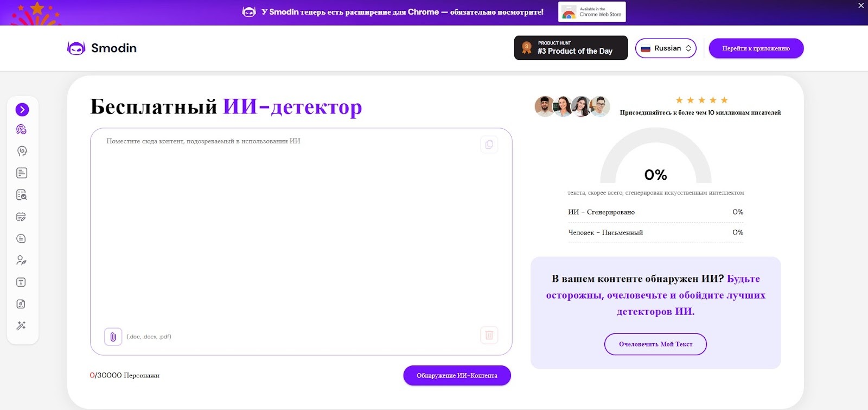Image resolution: width=868 pixels, height=410 pixels.
Task: Open the boxed letter T icon in sidebar
Action: point(21,282)
